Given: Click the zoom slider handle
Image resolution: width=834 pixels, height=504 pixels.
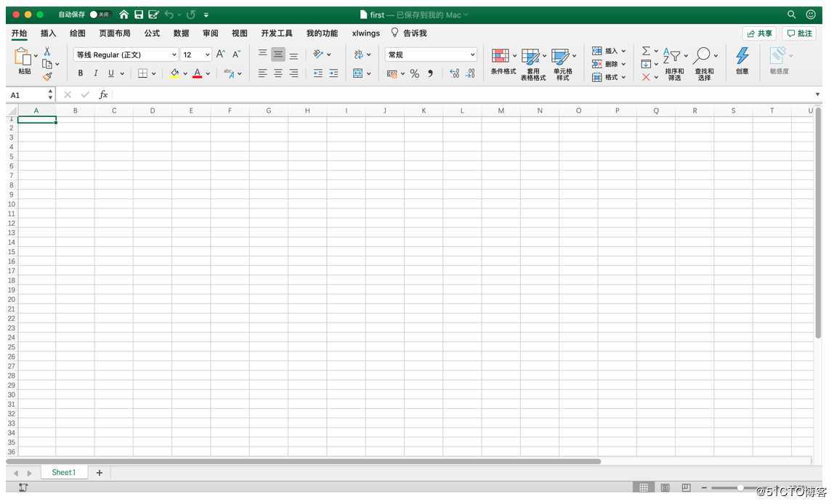Looking at the screenshot, I should click(x=740, y=487).
